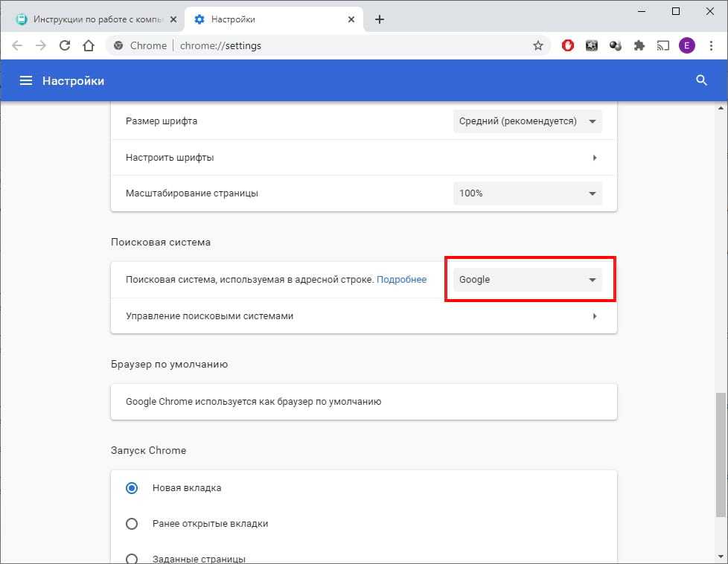Click the Cast media icon
Viewport: 728px width, 564px height.
point(663,45)
